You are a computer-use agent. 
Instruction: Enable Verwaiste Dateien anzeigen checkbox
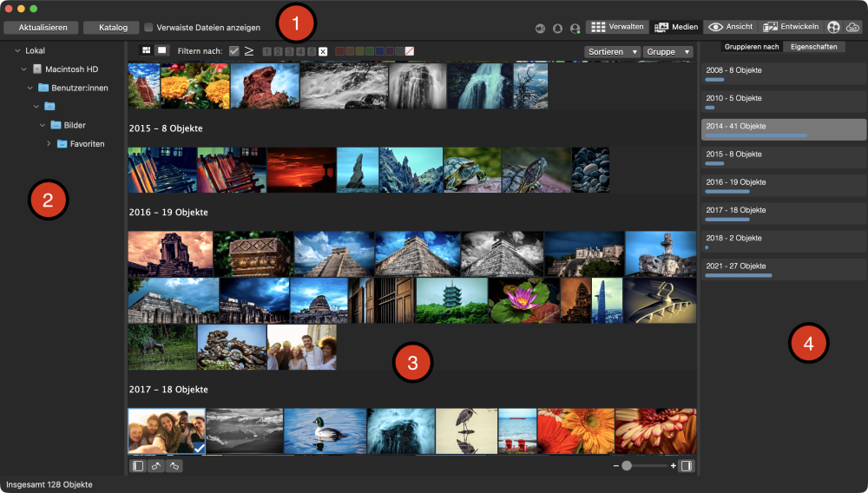tap(149, 28)
